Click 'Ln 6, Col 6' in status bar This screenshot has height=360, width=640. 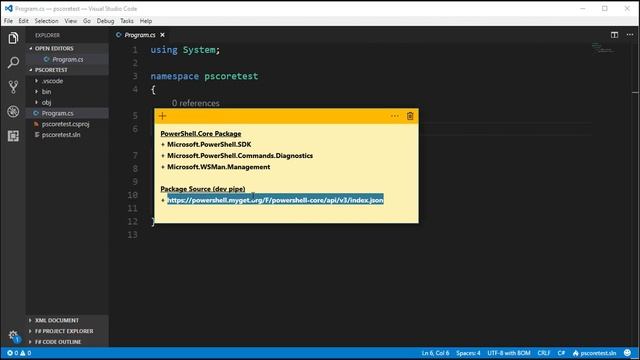click(x=435, y=353)
